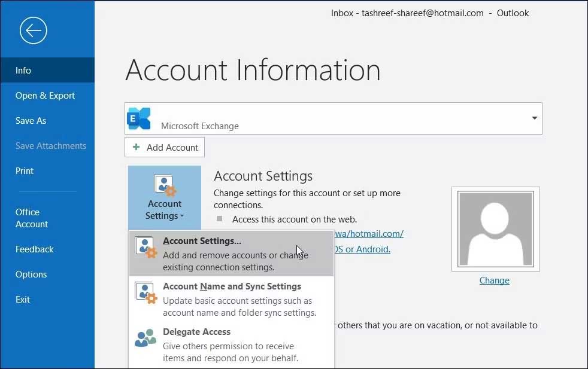The width and height of the screenshot is (588, 369).
Task: Click the Account Settings gear-person icon button
Action: click(165, 185)
